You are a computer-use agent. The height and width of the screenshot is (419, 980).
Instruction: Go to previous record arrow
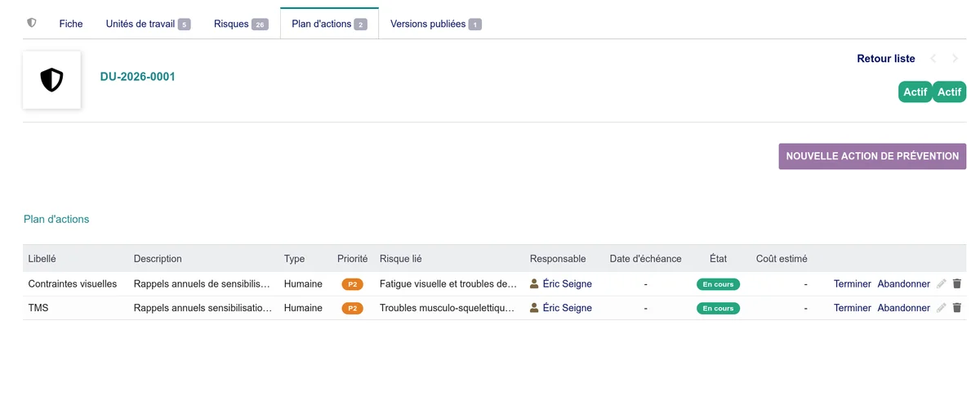tap(933, 59)
